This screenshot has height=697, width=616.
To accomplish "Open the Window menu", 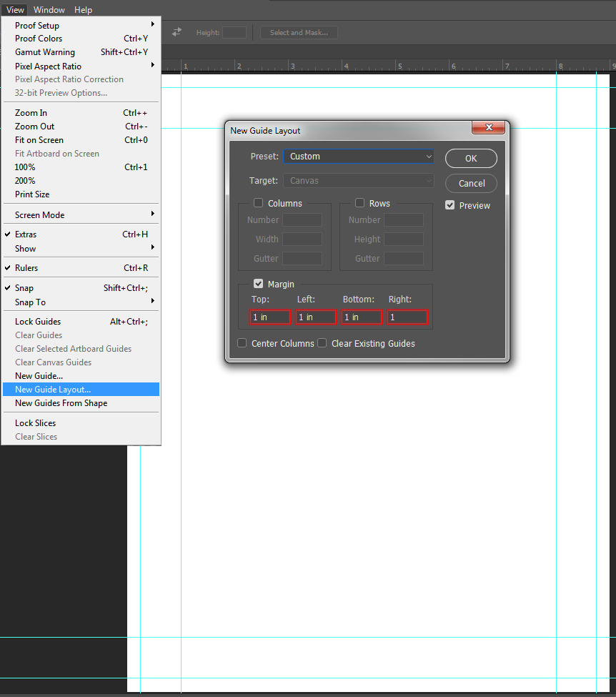I will 49,10.
